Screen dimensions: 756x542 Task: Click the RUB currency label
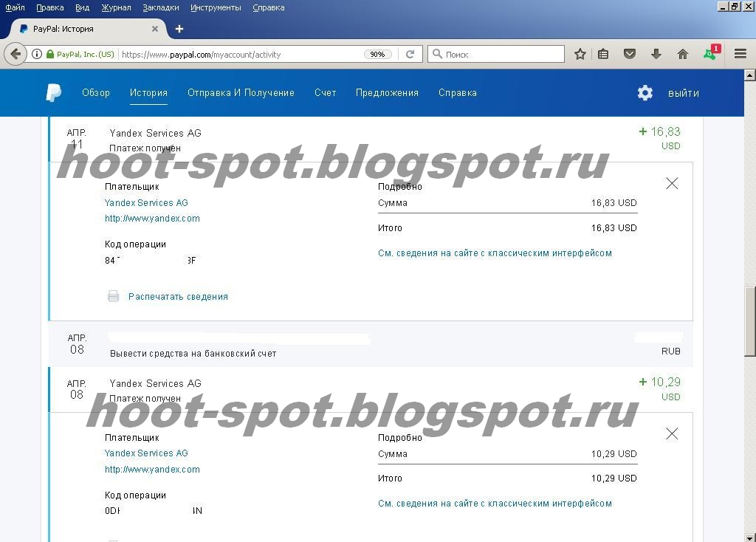click(670, 351)
